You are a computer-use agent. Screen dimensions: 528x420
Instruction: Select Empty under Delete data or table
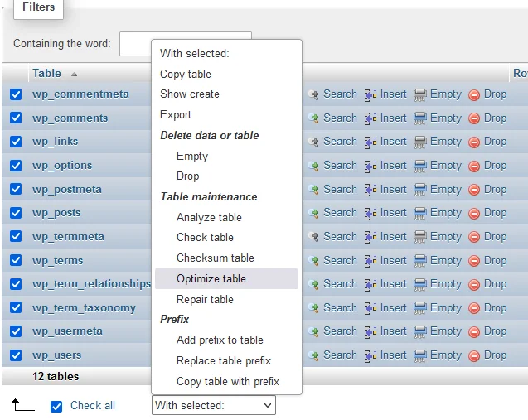click(x=226, y=156)
